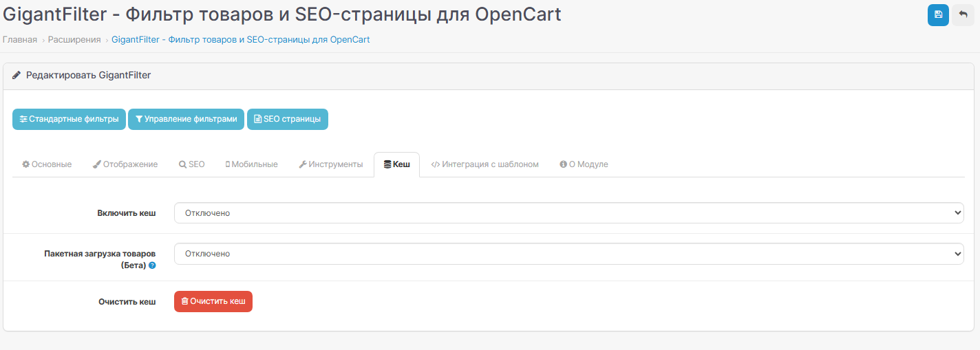The width and height of the screenshot is (980, 350).
Task: Click the page title GigantFilter heading
Action: [282, 14]
